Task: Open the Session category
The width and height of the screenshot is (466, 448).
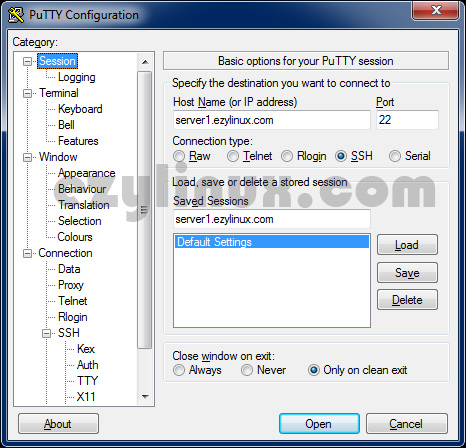Action: pyautogui.click(x=57, y=61)
